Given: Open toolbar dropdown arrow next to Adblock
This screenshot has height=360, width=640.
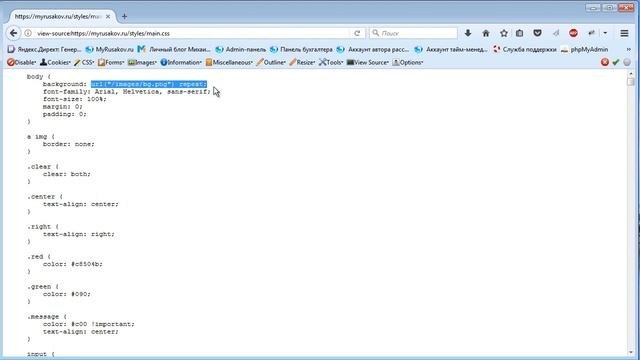Looking at the screenshot, I should pos(605,33).
